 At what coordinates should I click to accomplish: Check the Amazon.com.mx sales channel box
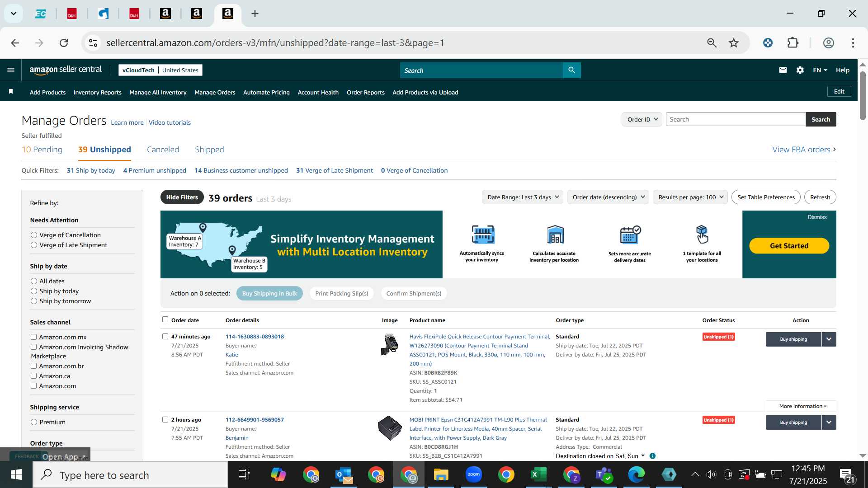(x=33, y=337)
